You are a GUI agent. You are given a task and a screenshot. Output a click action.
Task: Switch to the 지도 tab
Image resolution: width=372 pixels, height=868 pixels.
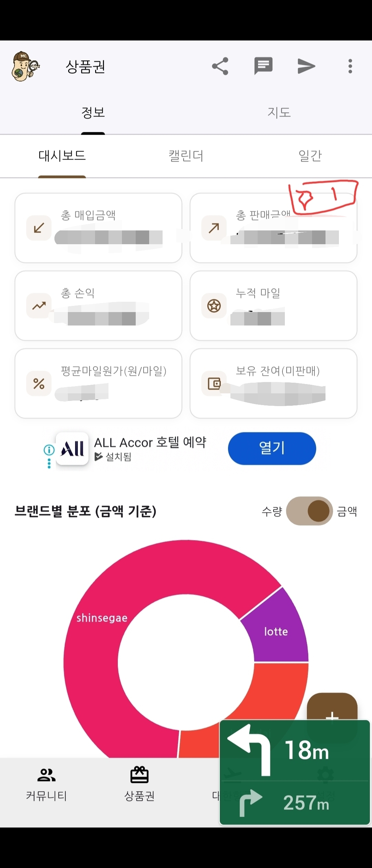(x=279, y=112)
